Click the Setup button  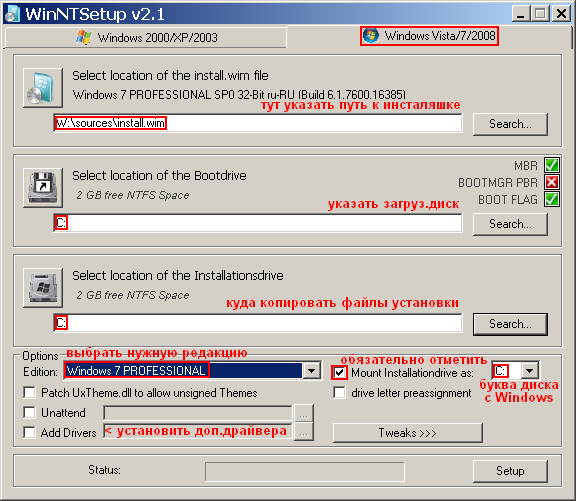pos(510,471)
